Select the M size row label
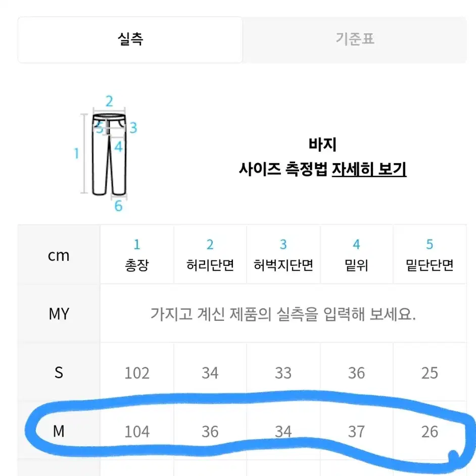This screenshot has width=476, height=476. pos(59,431)
